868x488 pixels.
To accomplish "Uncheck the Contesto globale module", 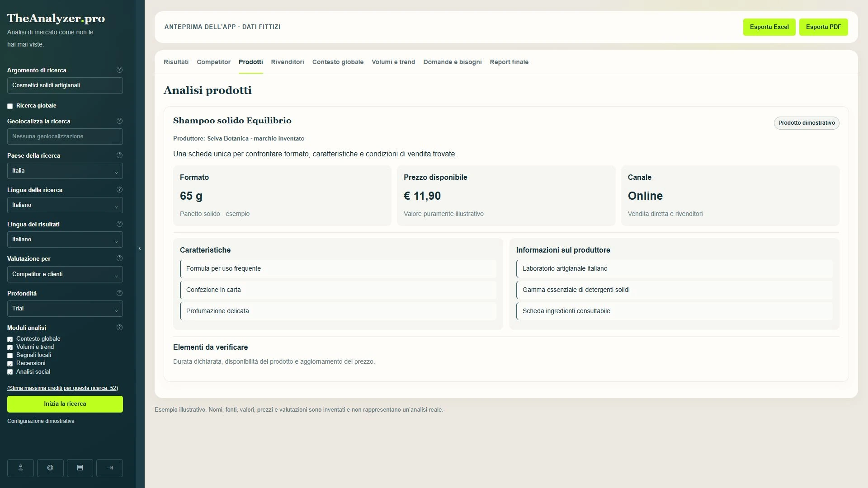I will 10,339.
